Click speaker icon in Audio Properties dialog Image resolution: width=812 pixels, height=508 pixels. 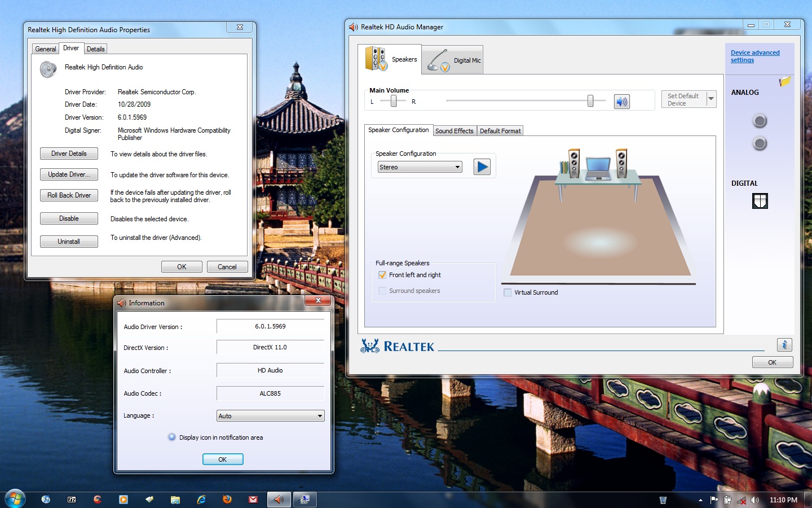tap(48, 69)
